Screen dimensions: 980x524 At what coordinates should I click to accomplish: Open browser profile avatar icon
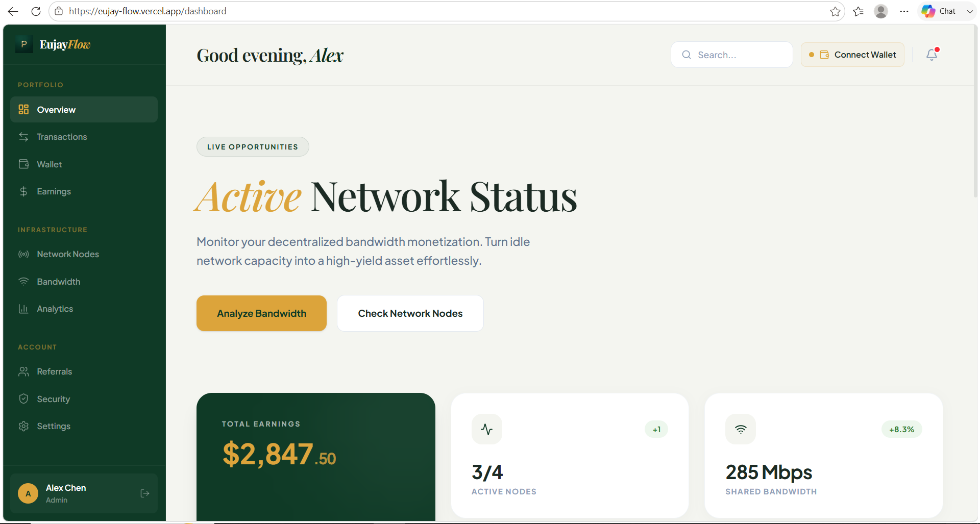click(x=881, y=11)
